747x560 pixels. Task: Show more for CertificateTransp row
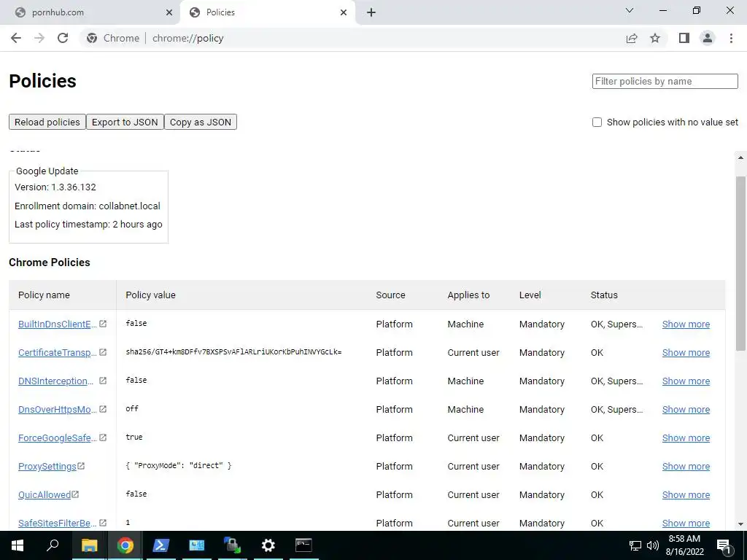[x=686, y=353]
